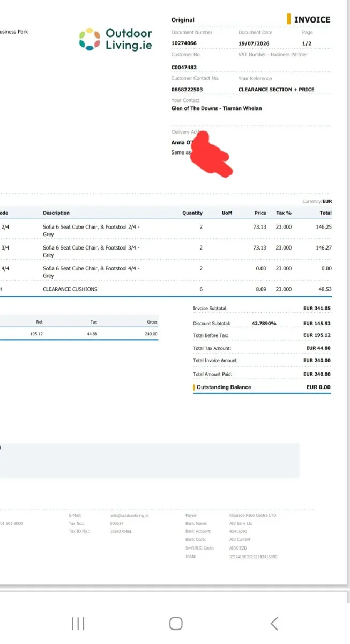
Task: Select the Sofia 6 Seat 2/4 Grey row
Action: coord(166,230)
